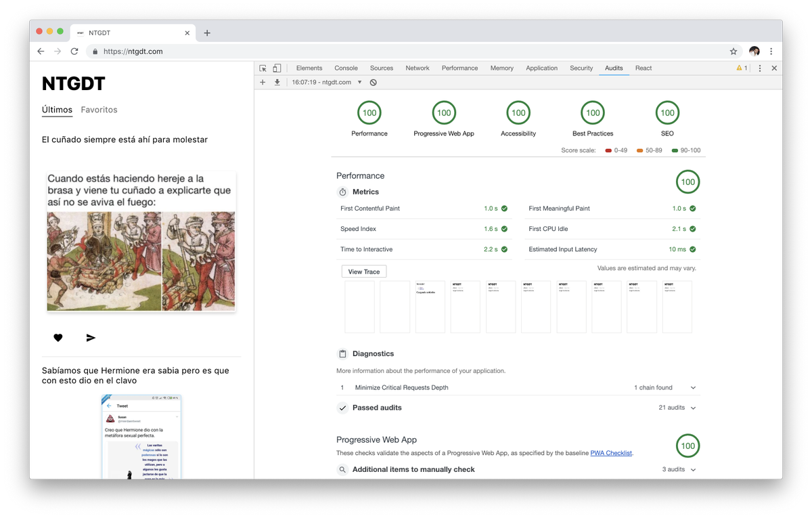Click the clear all audits icon
Screen dimensions: 812x518
(373, 82)
